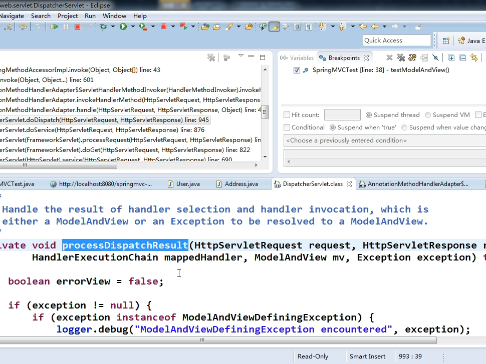Select the Suspend thread radio button
The image size is (486, 364).
369,115
